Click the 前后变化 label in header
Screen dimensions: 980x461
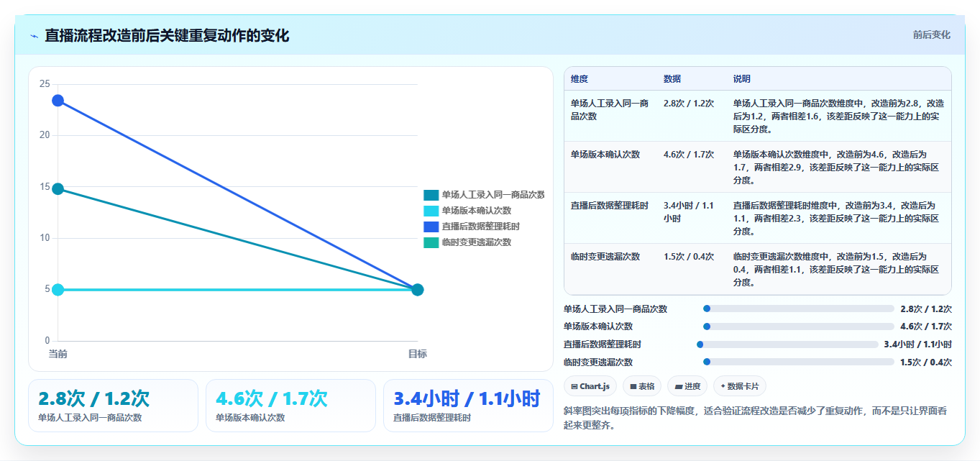pos(932,35)
